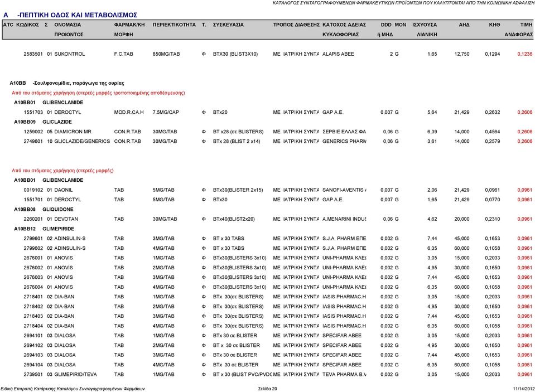Select product code "2799601"
Image resolution: width=535 pixels, height=392 pixels.
tap(33, 239)
